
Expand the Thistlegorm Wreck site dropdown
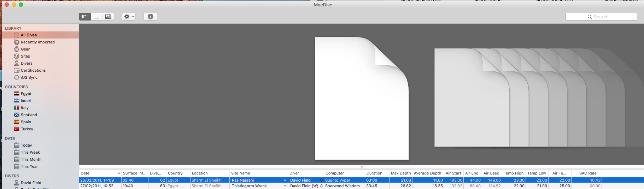(285, 186)
